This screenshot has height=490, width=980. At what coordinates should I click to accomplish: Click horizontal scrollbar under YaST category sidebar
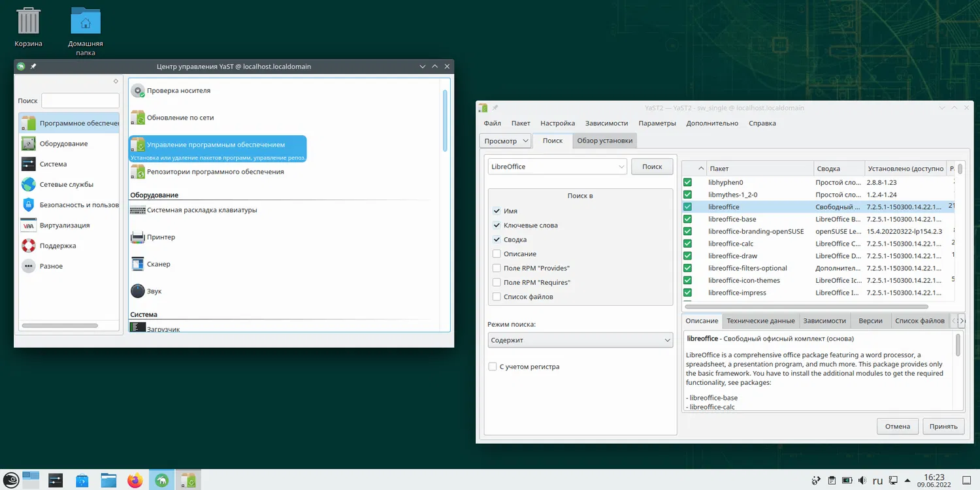59,325
